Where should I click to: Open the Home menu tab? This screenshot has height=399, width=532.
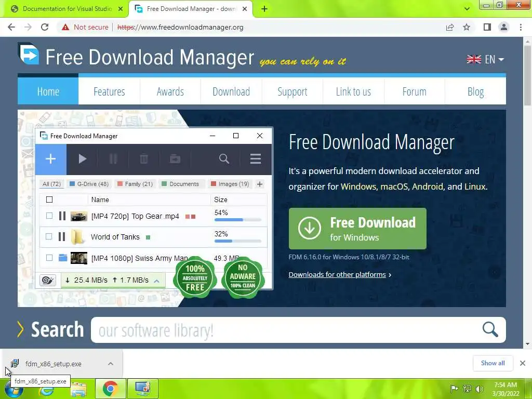[48, 91]
